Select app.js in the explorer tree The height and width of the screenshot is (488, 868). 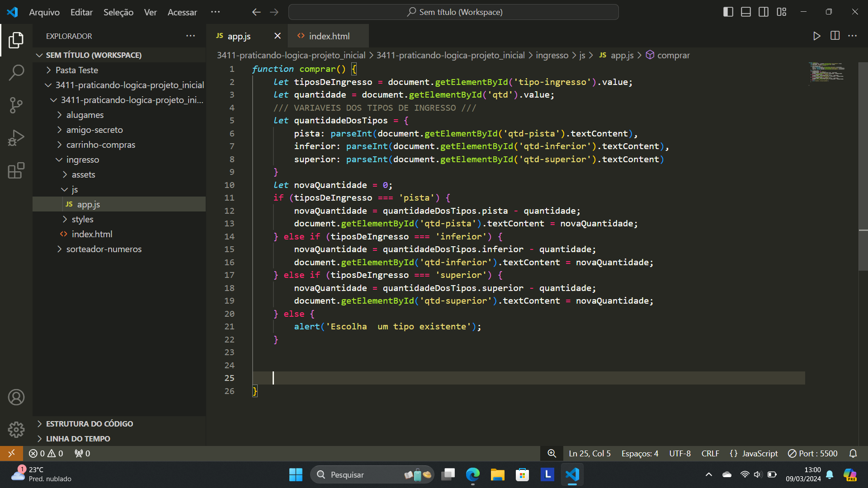point(119,204)
